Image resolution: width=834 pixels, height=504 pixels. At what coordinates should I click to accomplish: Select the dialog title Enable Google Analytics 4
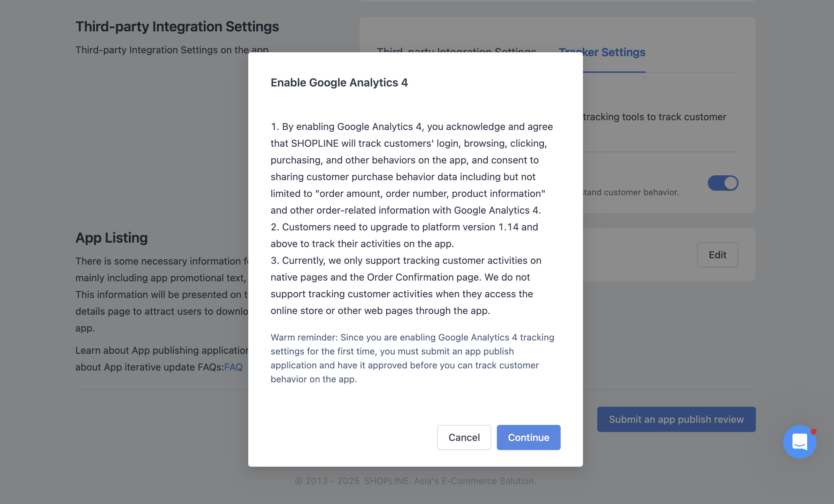(339, 83)
